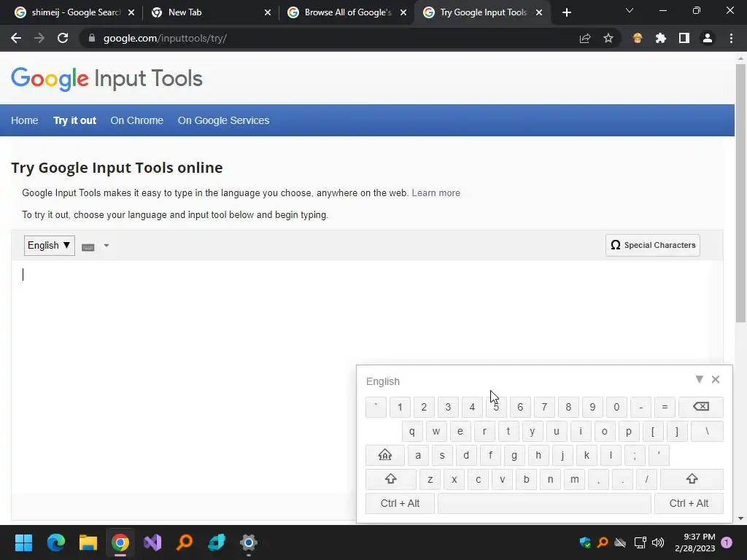747x560 pixels.
Task: Open the tab search chevron
Action: pos(630,10)
